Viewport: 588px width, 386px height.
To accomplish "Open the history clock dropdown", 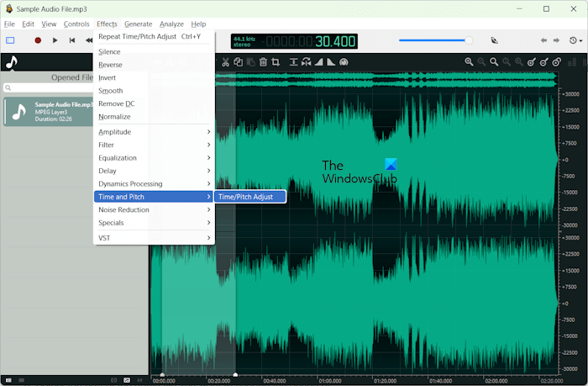I will [x=575, y=40].
